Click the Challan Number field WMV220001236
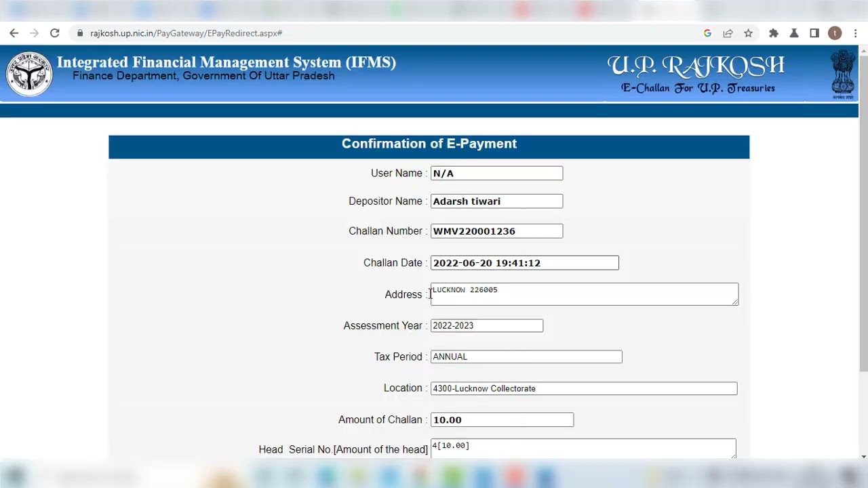Viewport: 868px width, 488px height. pos(496,231)
